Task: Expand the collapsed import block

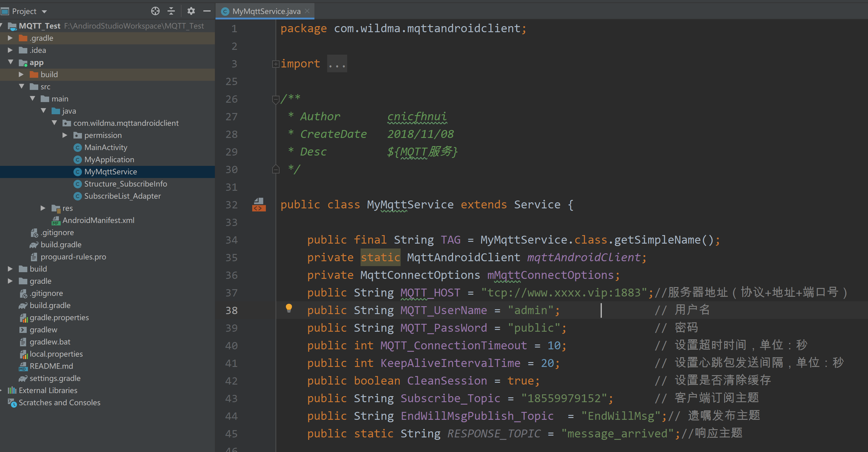Action: pos(276,64)
